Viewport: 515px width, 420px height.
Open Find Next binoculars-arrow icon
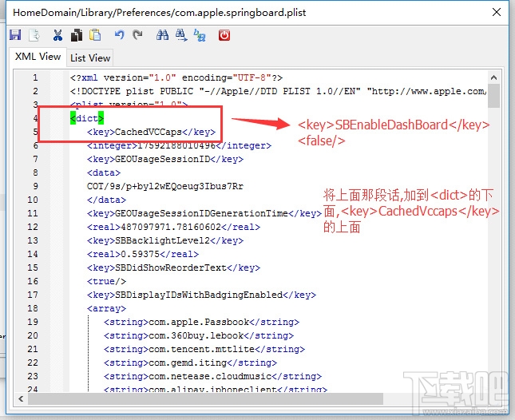[181, 35]
